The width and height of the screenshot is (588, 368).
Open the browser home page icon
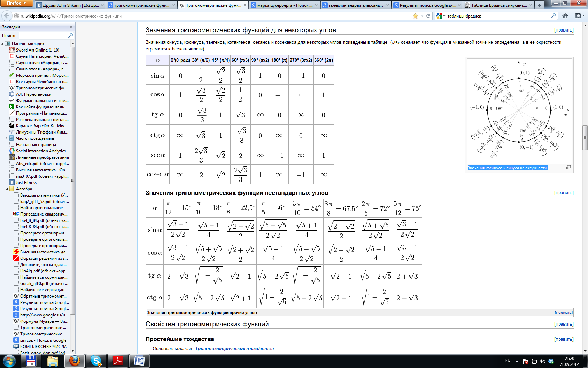(x=565, y=16)
